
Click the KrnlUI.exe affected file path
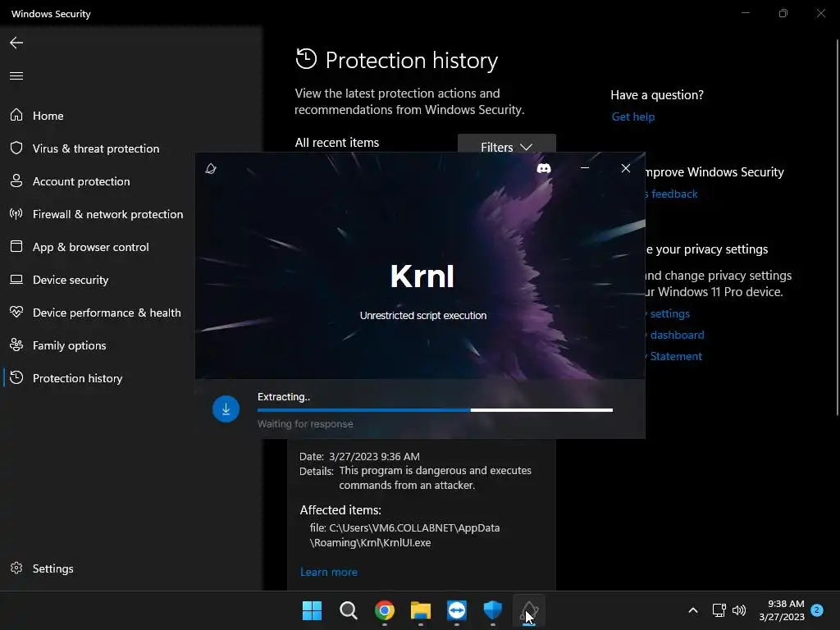coord(404,535)
